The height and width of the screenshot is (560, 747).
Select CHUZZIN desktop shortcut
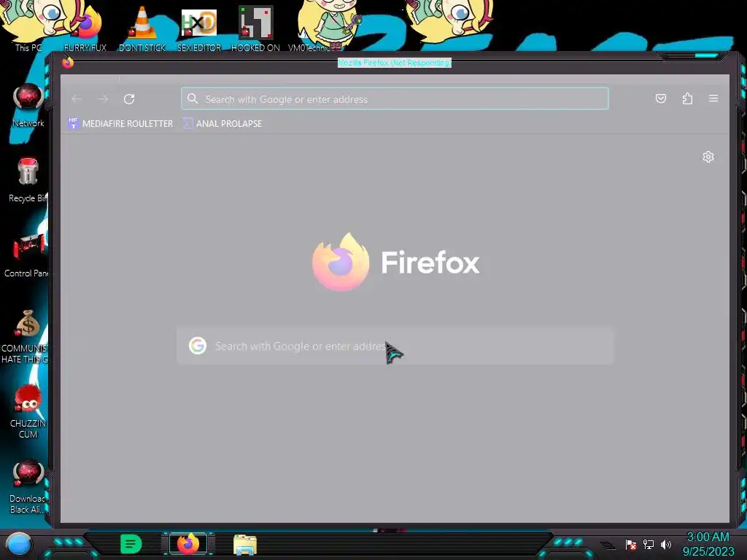click(28, 411)
